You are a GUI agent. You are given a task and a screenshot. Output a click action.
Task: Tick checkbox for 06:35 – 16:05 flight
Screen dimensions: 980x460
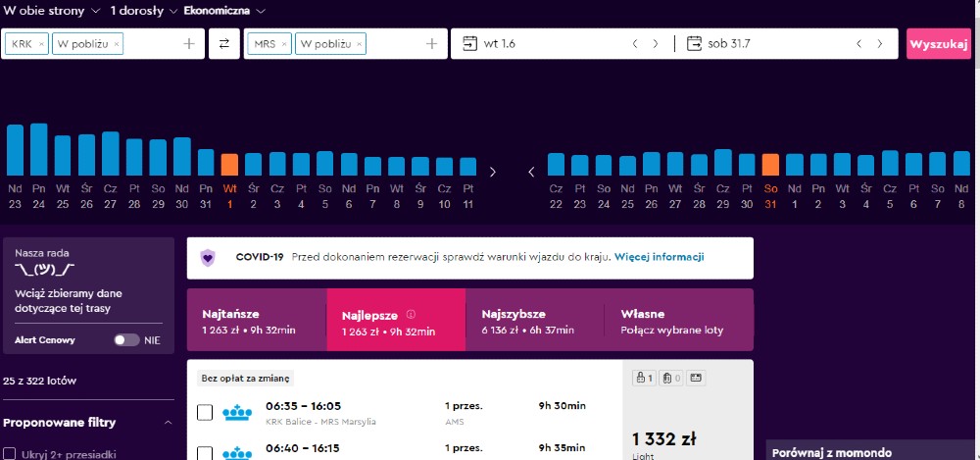tap(205, 413)
